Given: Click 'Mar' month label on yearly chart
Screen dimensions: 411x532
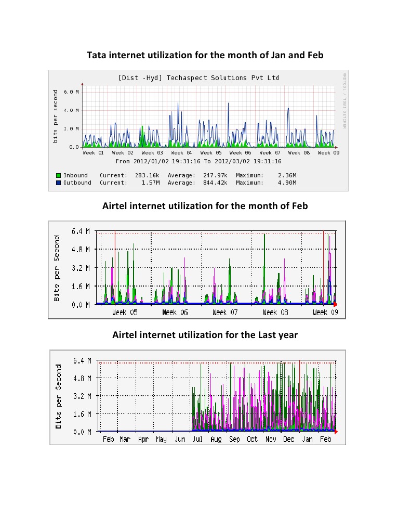Looking at the screenshot, I should 125,439.
